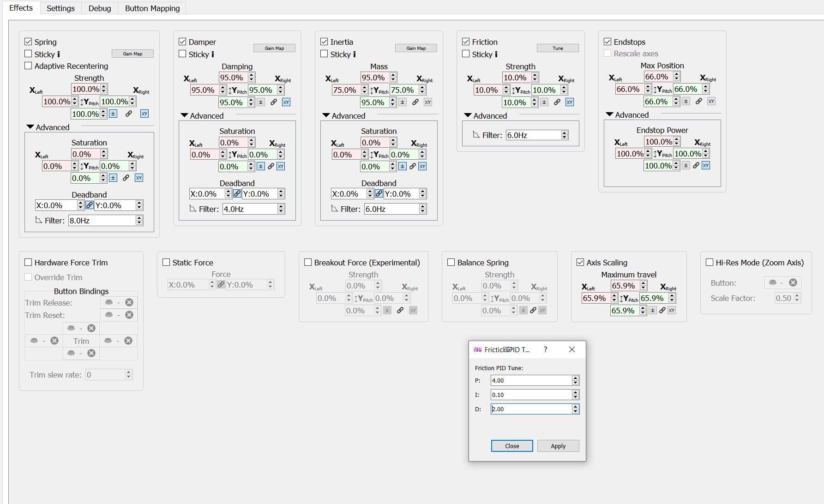Image resolution: width=824 pixels, height=504 pixels.
Task: Click the Friction Tune button
Action: click(x=558, y=48)
